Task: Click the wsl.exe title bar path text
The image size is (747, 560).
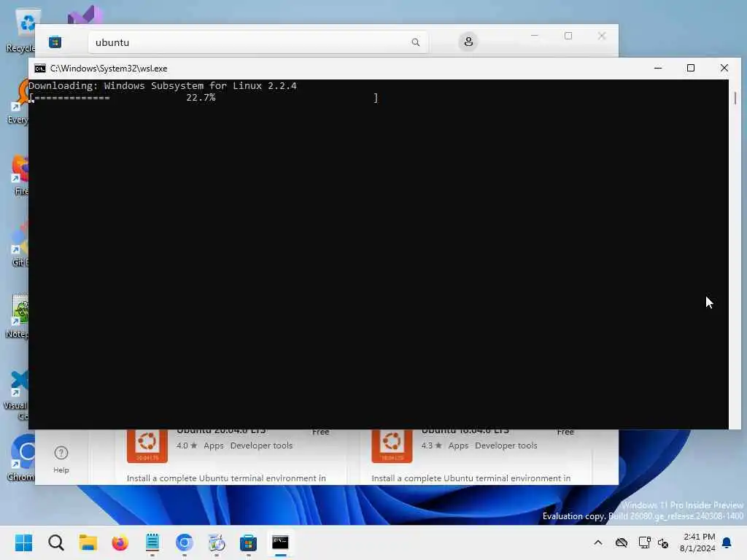Action: pos(109,69)
